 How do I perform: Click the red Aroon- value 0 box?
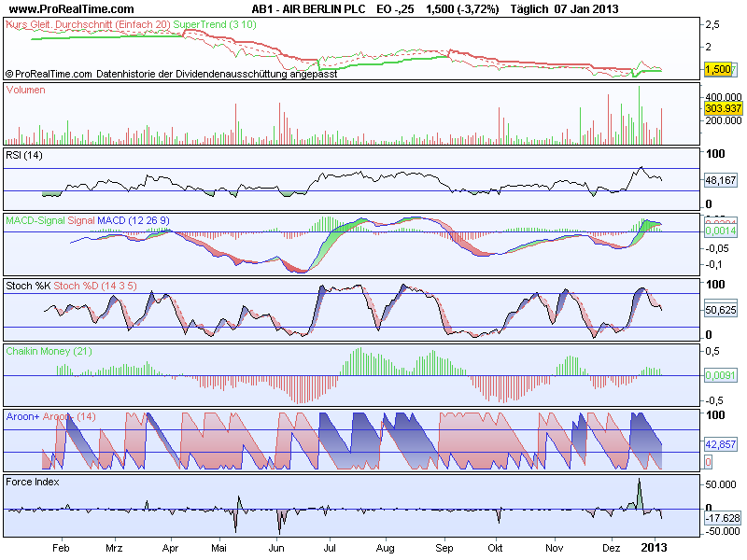click(708, 461)
